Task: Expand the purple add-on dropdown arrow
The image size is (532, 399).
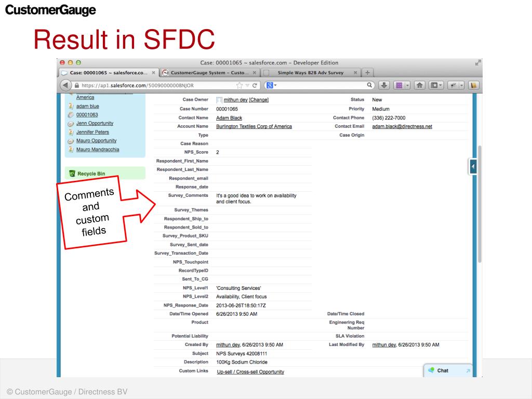Action: [x=407, y=86]
